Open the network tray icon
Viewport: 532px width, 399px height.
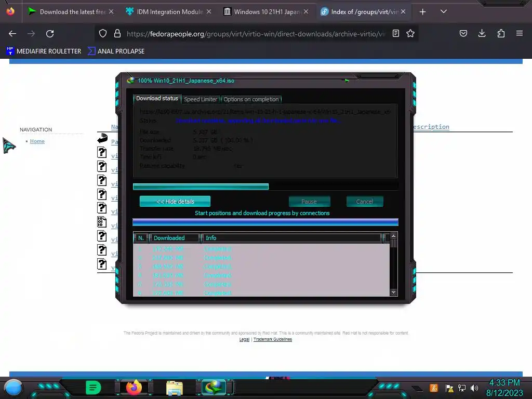tap(462, 388)
